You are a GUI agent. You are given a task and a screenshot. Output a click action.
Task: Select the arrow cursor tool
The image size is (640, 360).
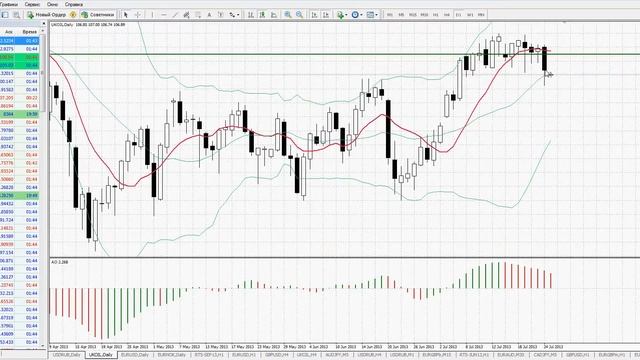pos(126,15)
